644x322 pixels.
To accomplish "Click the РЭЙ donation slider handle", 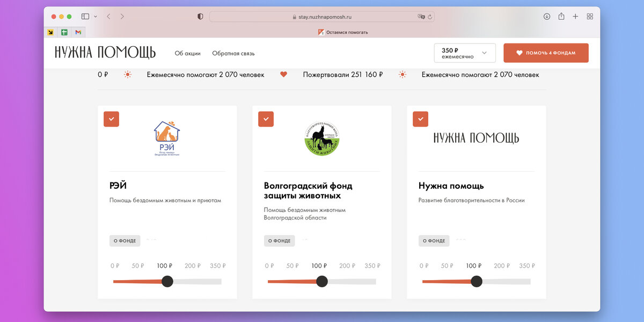I will click(x=167, y=281).
